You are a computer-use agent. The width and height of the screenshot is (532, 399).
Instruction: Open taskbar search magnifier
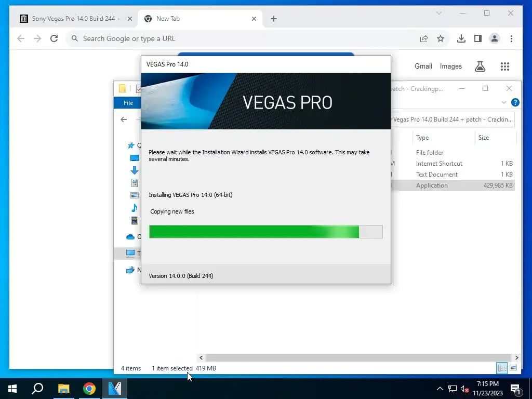coord(37,389)
